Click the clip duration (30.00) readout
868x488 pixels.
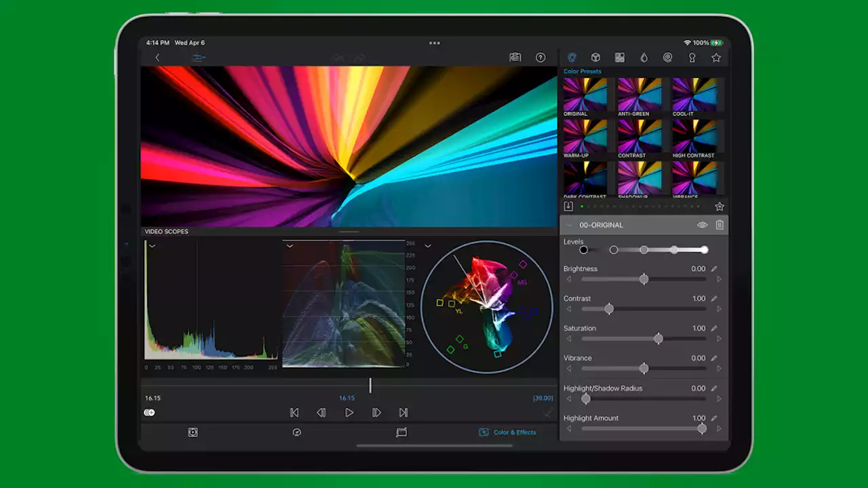(x=543, y=399)
